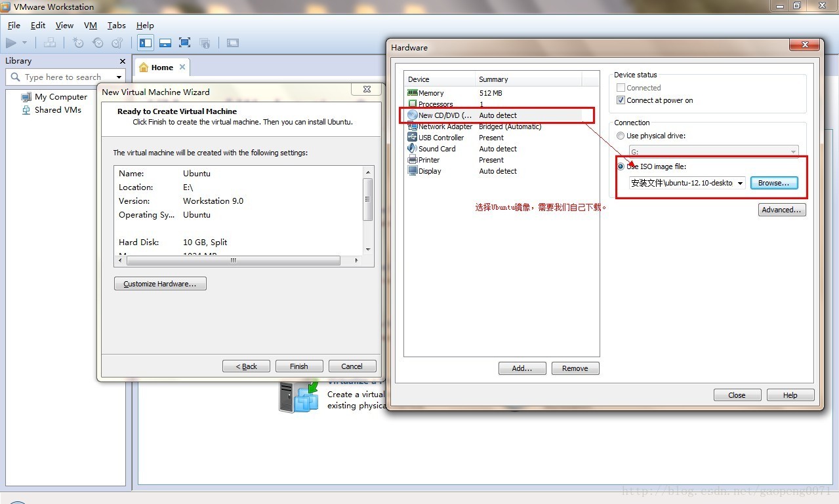The image size is (839, 504).
Task: Click the Back button in wizard
Action: click(247, 366)
